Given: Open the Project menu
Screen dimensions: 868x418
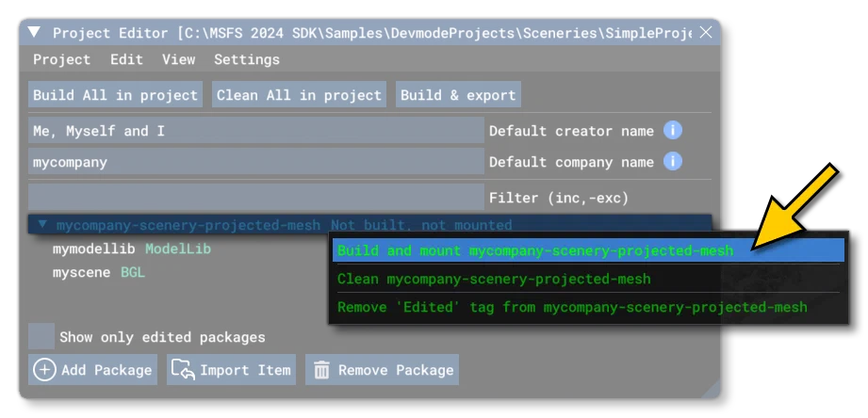Looking at the screenshot, I should pos(61,59).
